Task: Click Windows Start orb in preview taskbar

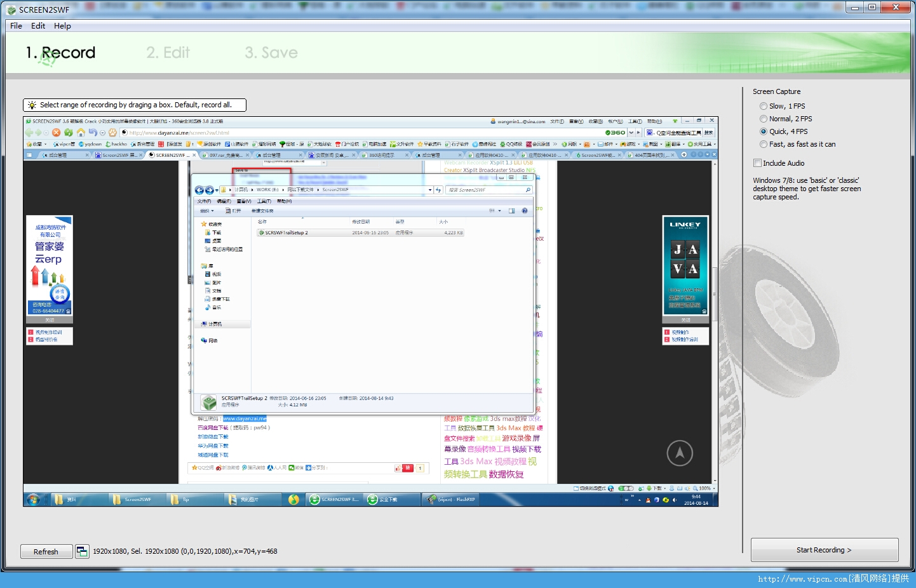Action: [33, 500]
